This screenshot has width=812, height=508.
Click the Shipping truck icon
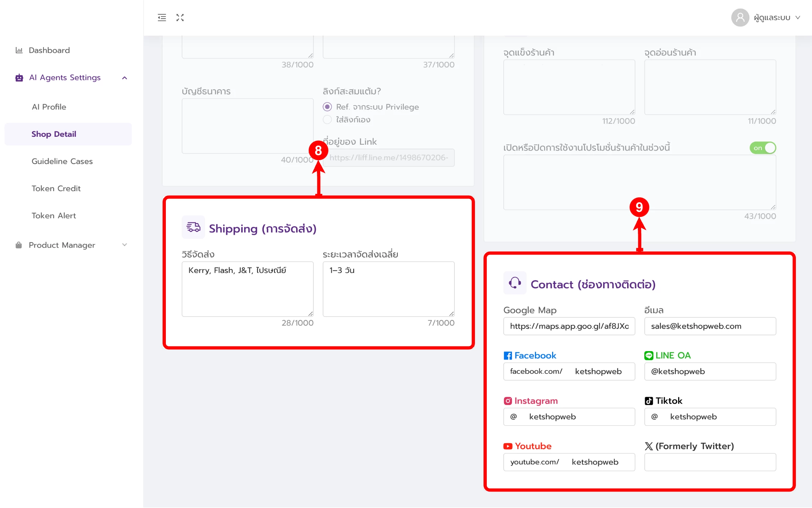pyautogui.click(x=193, y=227)
